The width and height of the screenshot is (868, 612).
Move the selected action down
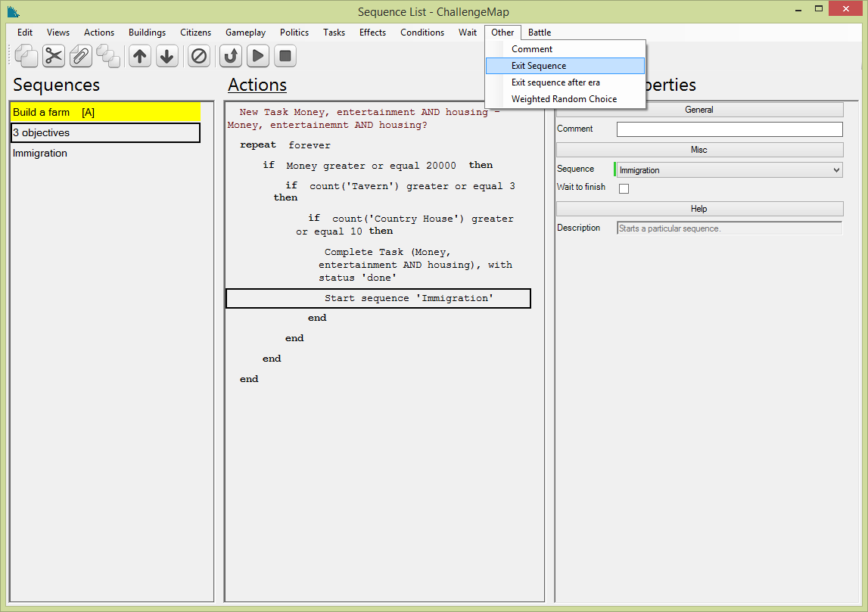pos(167,56)
